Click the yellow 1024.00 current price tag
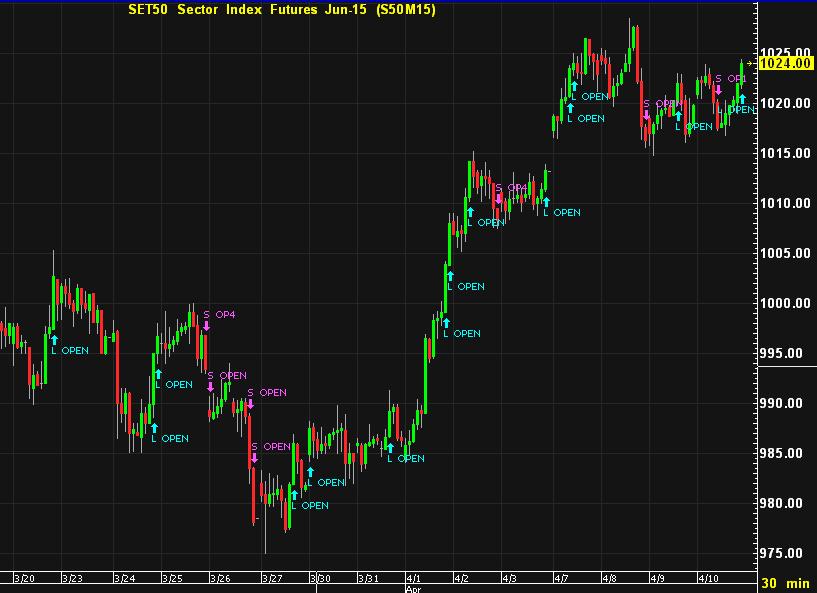The height and width of the screenshot is (593, 817). tap(786, 63)
